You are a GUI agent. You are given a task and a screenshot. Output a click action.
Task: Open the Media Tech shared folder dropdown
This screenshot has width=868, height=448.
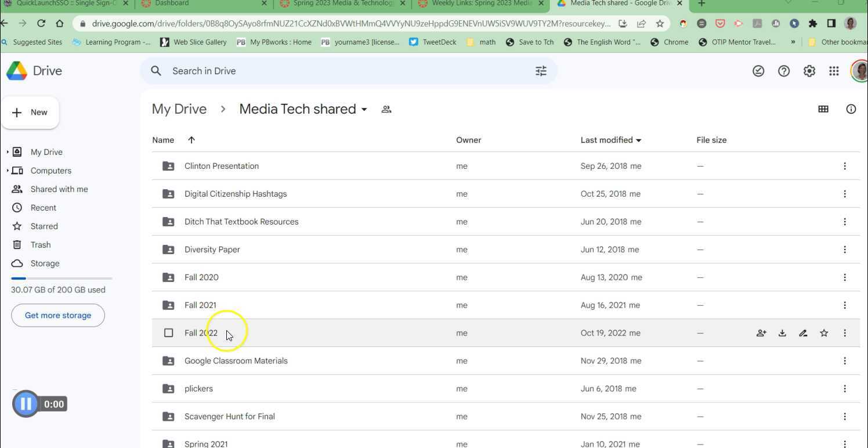click(364, 109)
